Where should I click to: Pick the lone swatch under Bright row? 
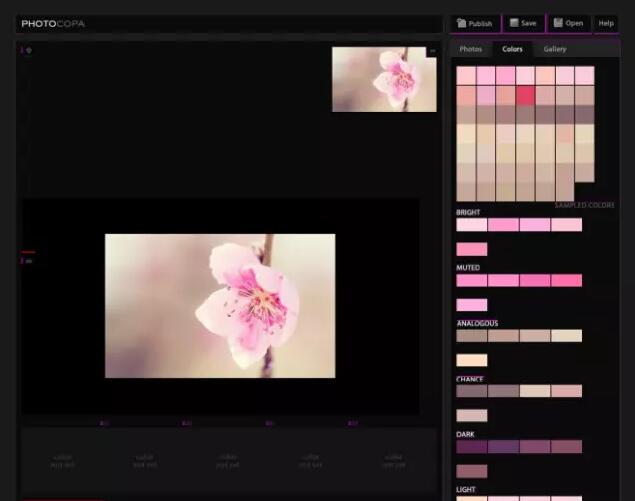472,249
